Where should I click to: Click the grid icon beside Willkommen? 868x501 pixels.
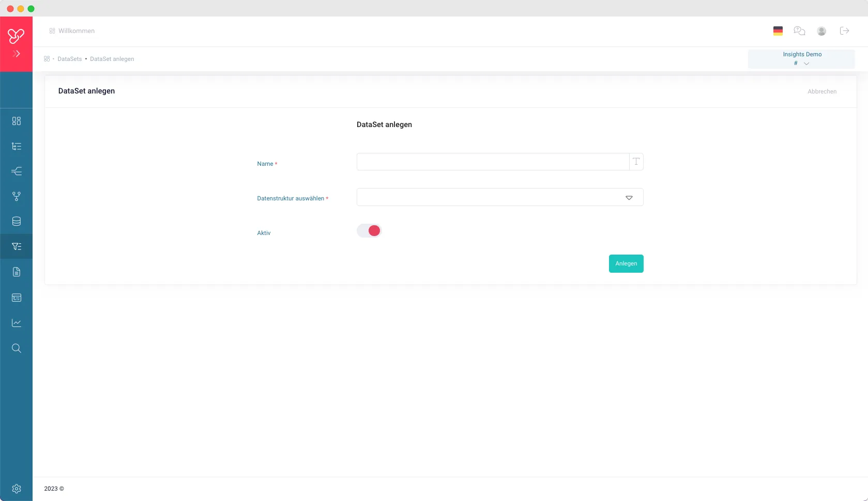tap(52, 31)
